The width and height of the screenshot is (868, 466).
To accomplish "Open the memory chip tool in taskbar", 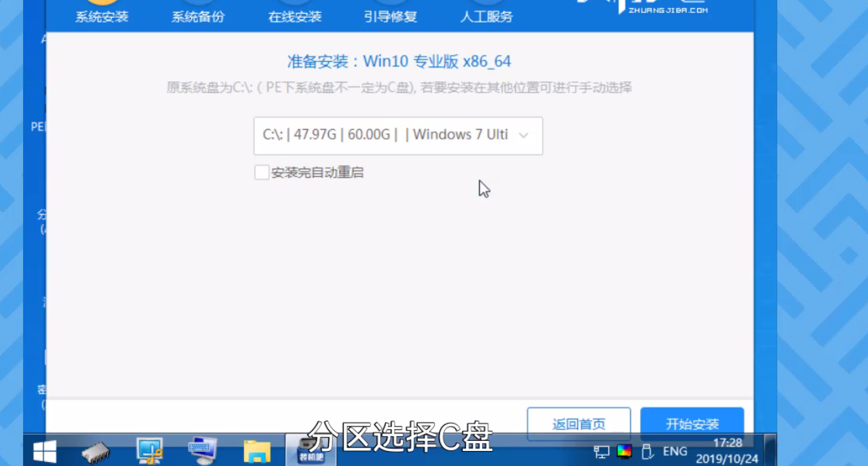I will [96, 452].
